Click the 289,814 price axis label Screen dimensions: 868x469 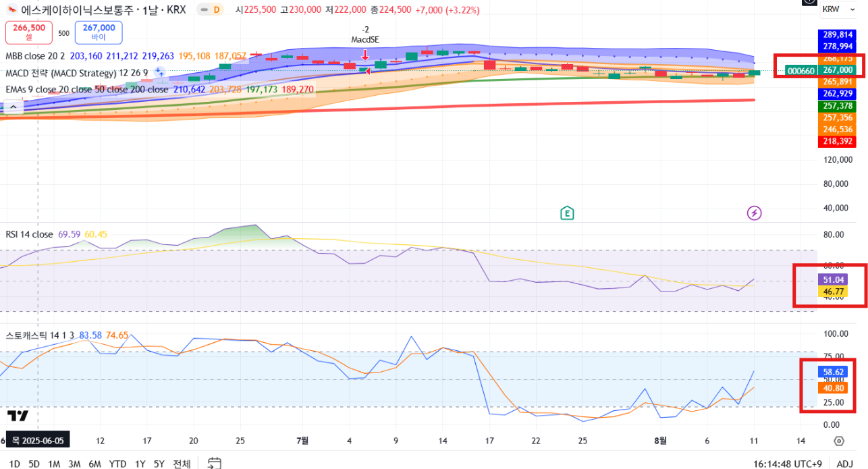click(x=837, y=34)
